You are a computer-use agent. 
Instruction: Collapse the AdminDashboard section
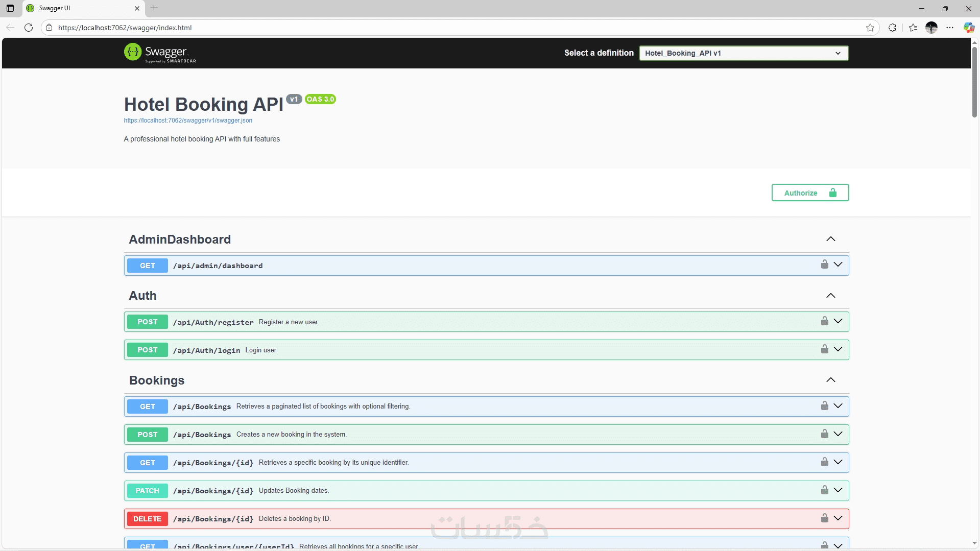coord(831,239)
